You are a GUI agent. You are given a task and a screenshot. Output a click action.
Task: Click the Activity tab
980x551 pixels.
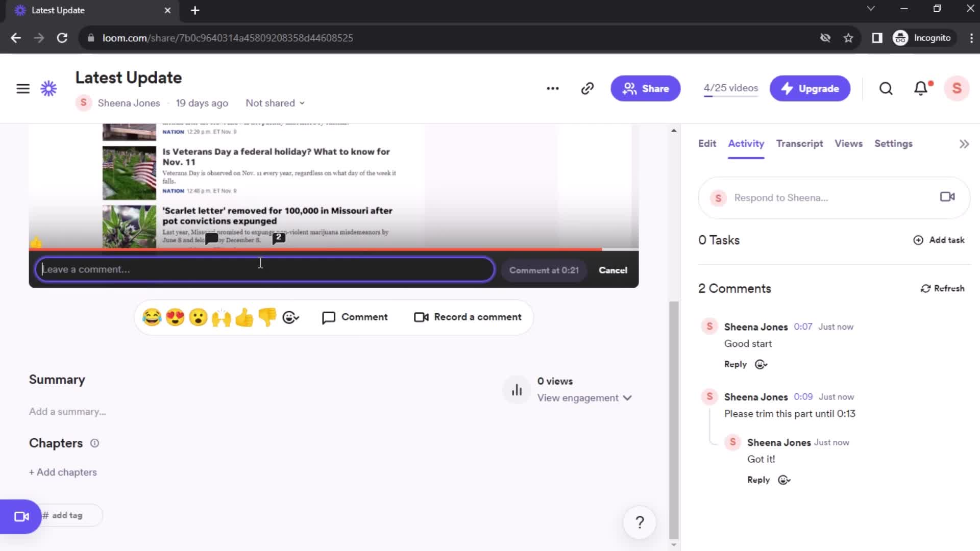click(746, 143)
